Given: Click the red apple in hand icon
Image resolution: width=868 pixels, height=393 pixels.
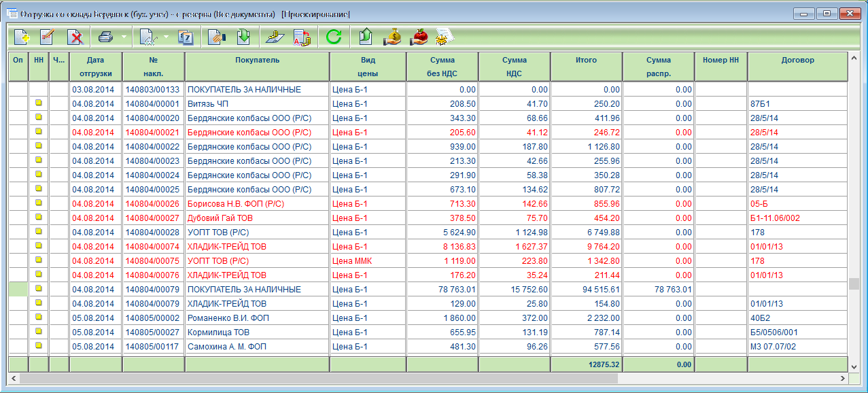Looking at the screenshot, I should (x=419, y=37).
